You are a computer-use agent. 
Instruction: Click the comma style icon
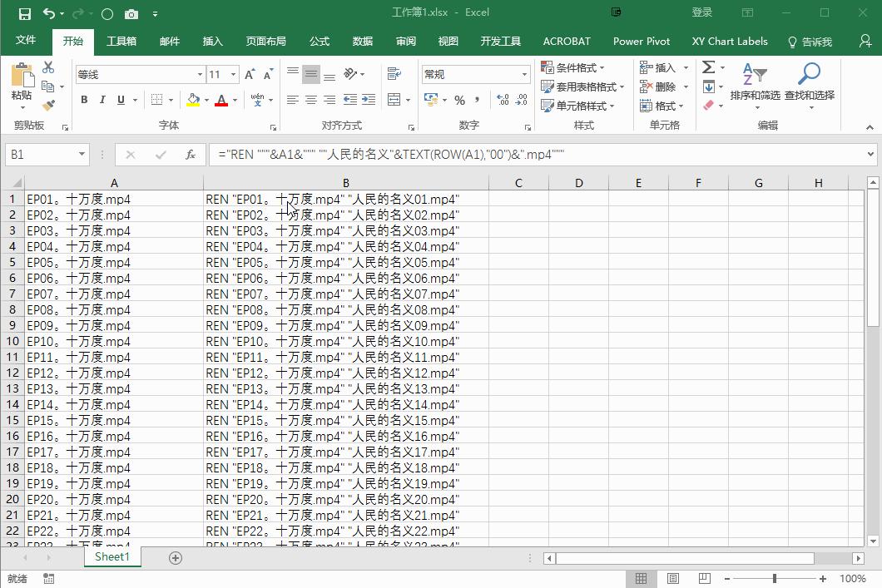point(477,100)
